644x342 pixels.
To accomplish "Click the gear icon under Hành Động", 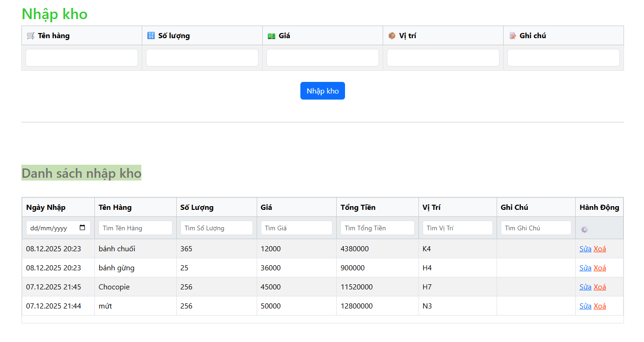I will (584, 229).
